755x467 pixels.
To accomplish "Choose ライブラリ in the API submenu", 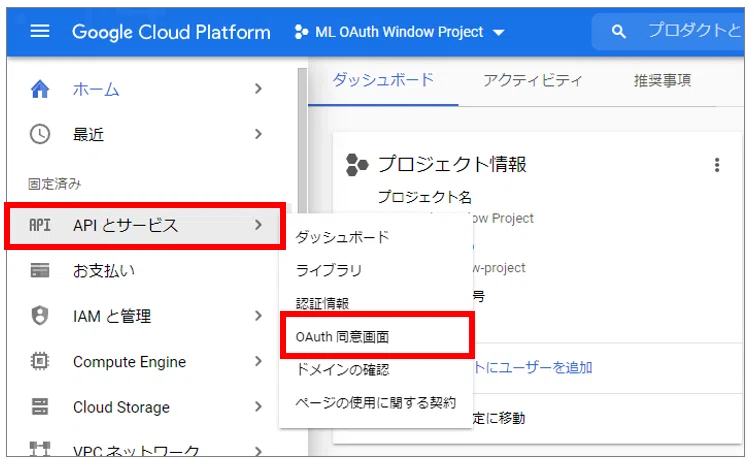I will tap(329, 270).
